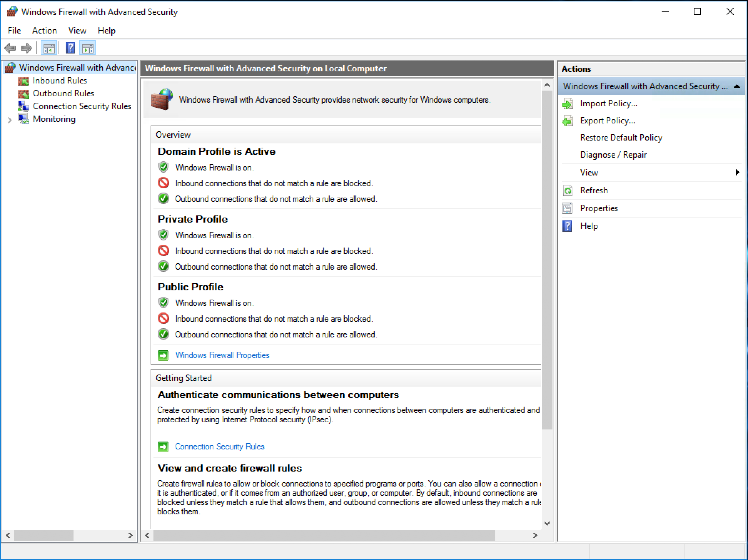The width and height of the screenshot is (748, 560).
Task: Click the Private Profile outbound allowed check icon
Action: 163,266
